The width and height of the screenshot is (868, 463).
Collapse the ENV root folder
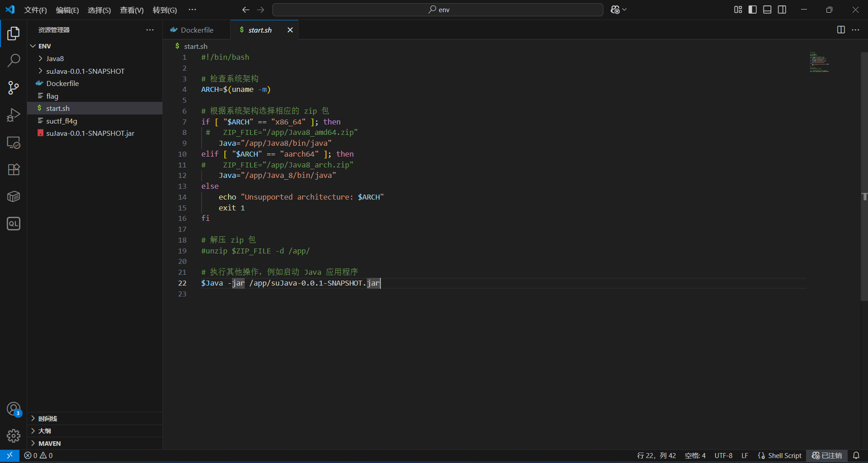95,46
